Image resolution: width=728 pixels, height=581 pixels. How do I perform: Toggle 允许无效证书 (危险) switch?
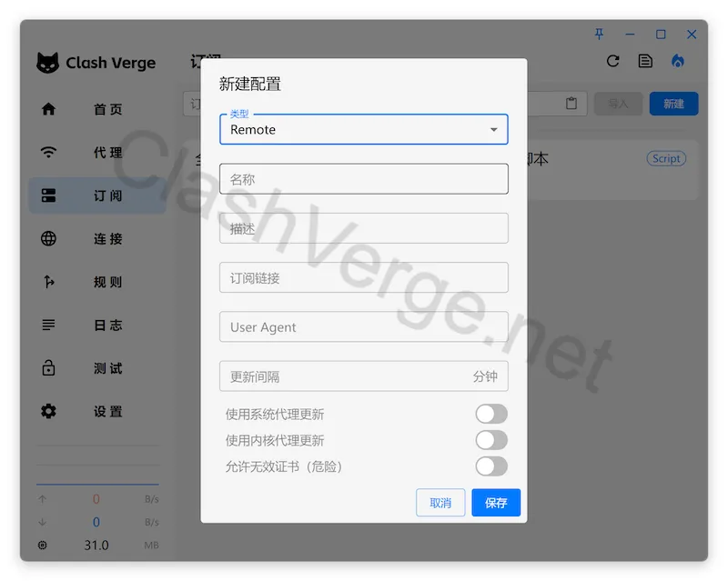(491, 466)
